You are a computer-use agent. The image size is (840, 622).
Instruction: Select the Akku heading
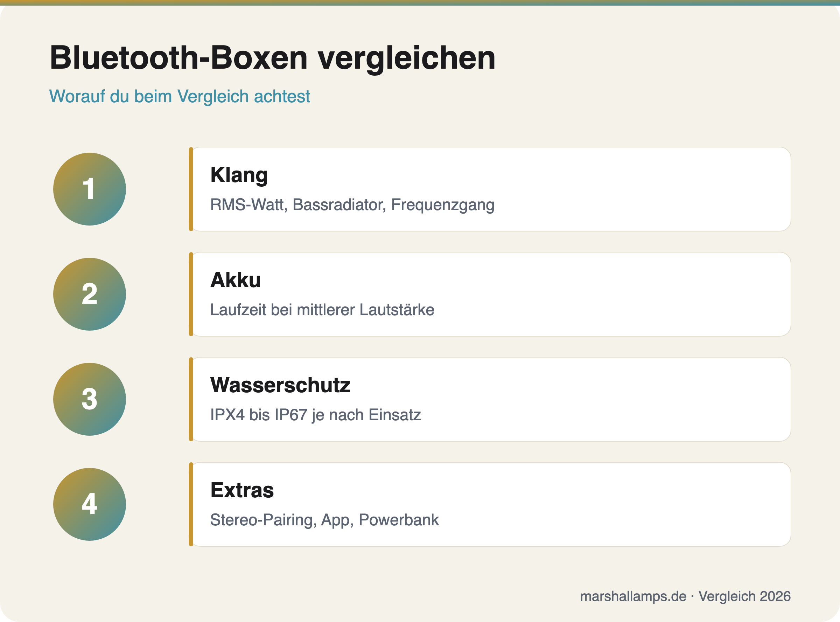236,280
